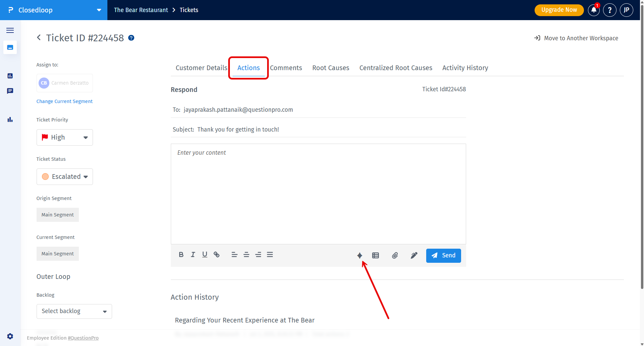Toggle bold formatting in the editor

pyautogui.click(x=181, y=254)
